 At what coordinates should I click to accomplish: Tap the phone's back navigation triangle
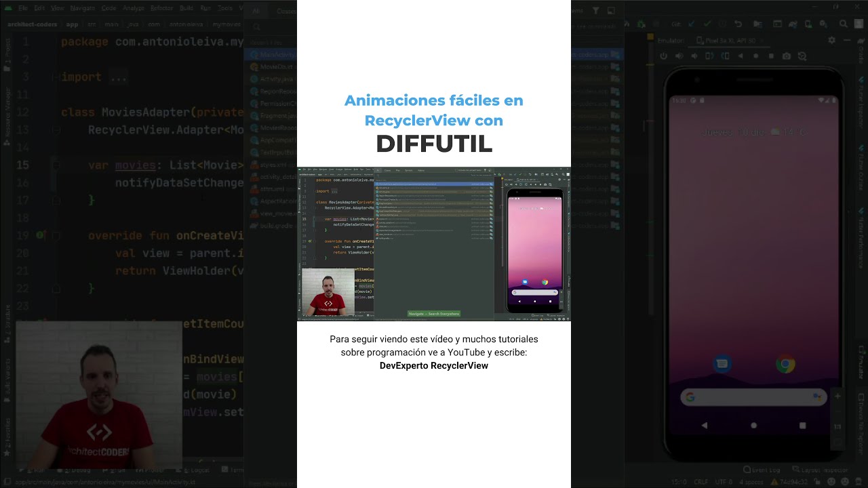[x=705, y=426]
